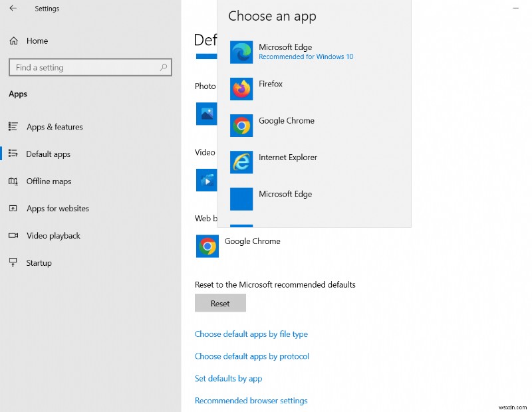The height and width of the screenshot is (412, 532).
Task: Open Choose default apps by file type
Action: coord(251,334)
